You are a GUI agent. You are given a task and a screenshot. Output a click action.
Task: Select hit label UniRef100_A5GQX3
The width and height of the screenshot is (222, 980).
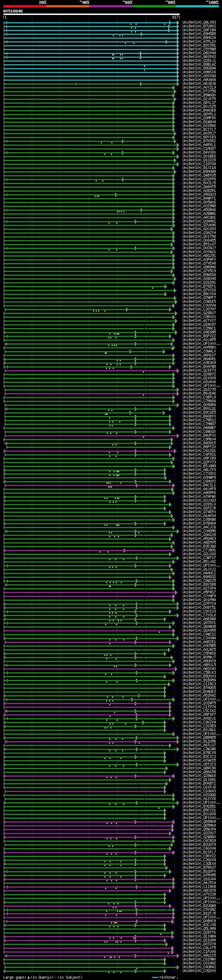click(x=199, y=194)
